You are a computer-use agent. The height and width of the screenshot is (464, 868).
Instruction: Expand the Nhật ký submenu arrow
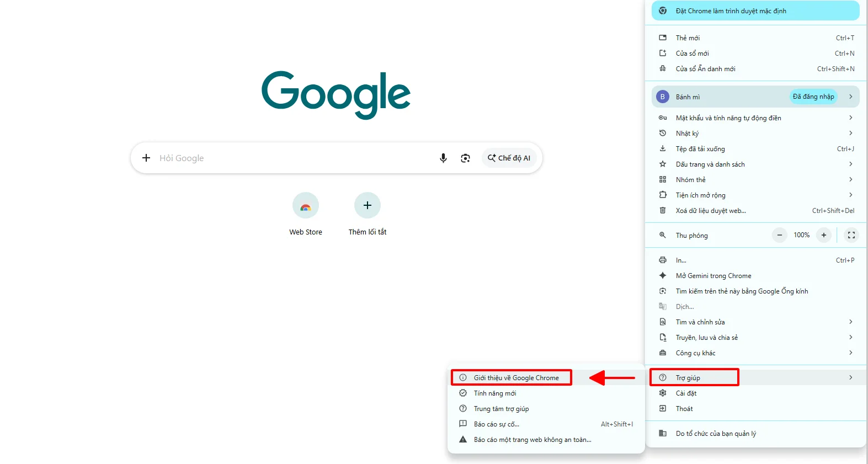(x=851, y=133)
